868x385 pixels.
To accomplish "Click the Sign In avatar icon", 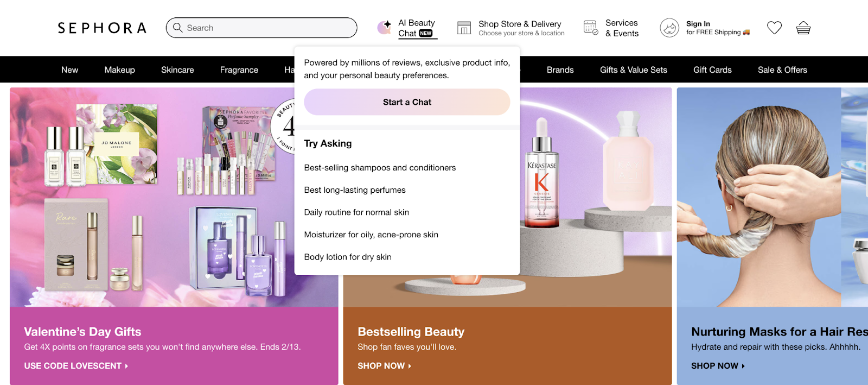I will click(x=669, y=28).
